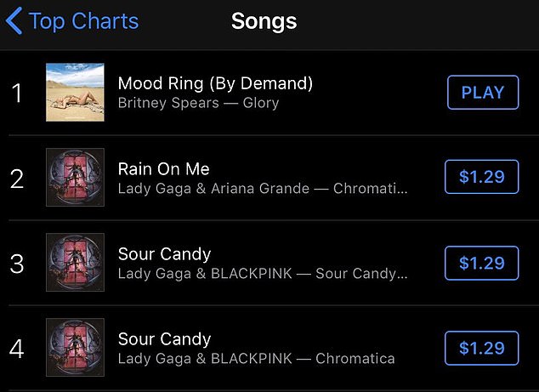Screen dimensions: 539x392
Task: Tap the rank number 1 label
Action: [17, 93]
